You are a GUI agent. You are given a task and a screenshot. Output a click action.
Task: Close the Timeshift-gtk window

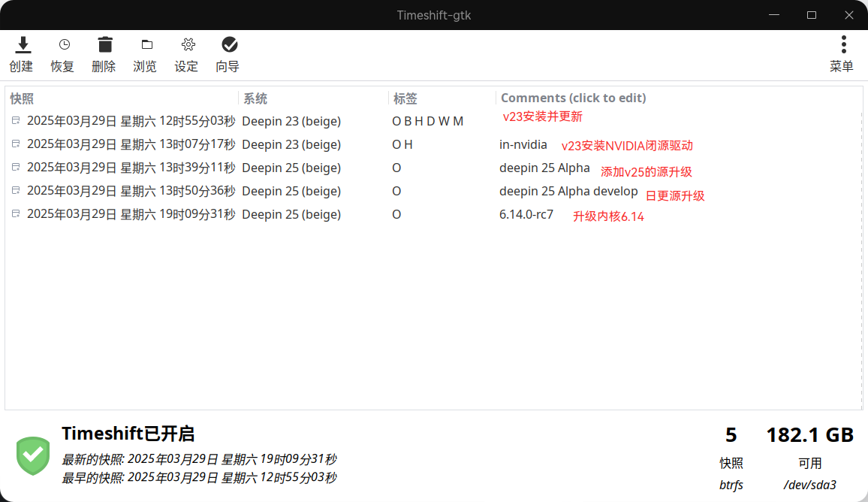click(849, 15)
